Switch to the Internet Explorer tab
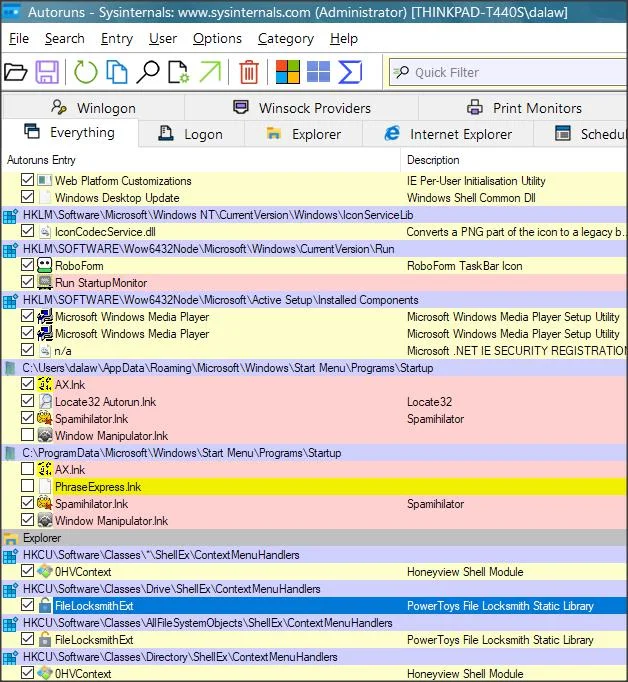Viewport: 628px width, 682px height. tap(448, 134)
